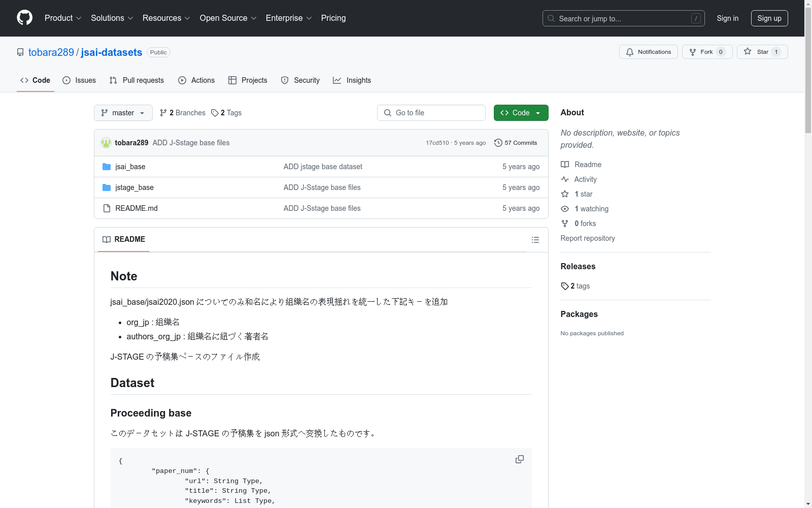The height and width of the screenshot is (508, 812).
Task: Open the Packages heading link
Action: 579,314
